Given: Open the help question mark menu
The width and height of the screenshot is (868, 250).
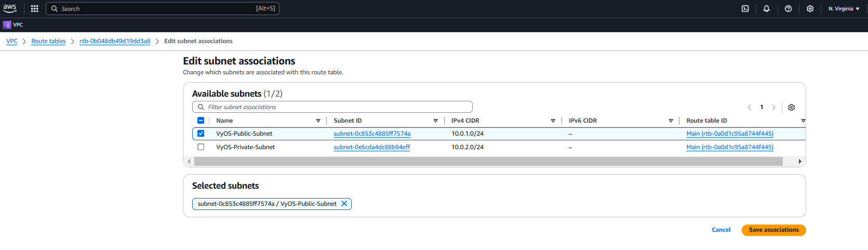Looking at the screenshot, I should (x=788, y=9).
